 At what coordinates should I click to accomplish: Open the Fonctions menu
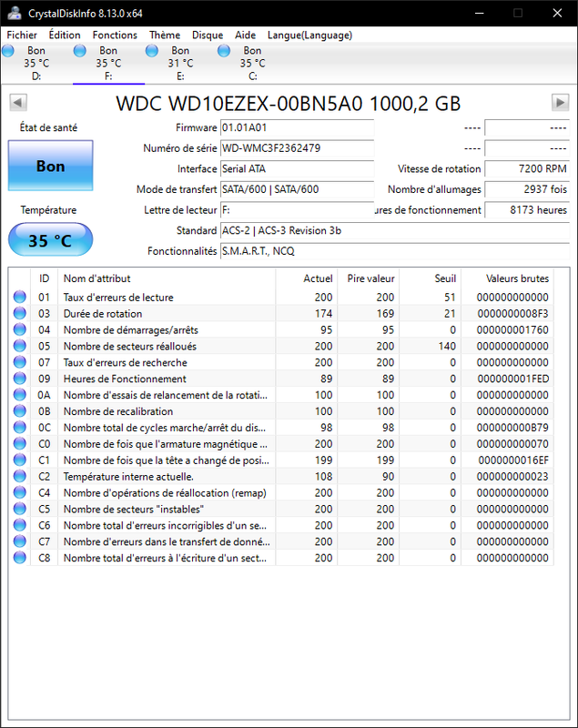click(115, 35)
